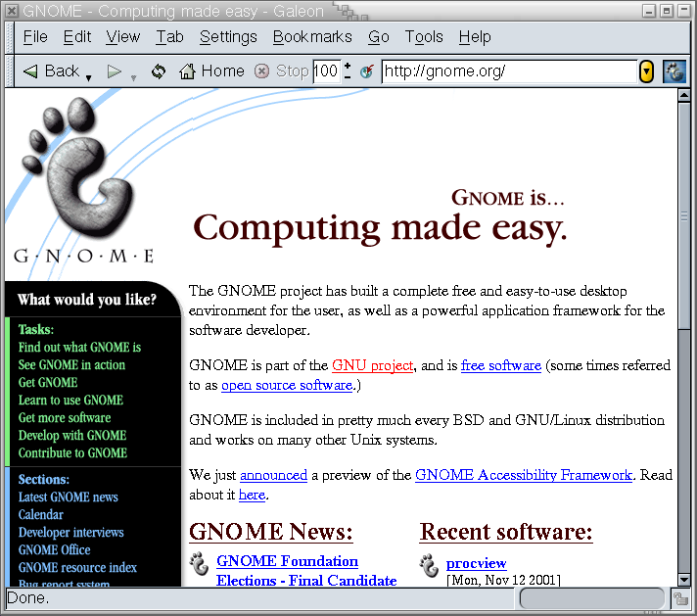Select 'Find out what GNOME is'
Screen dimensions: 697x616
(x=79, y=348)
